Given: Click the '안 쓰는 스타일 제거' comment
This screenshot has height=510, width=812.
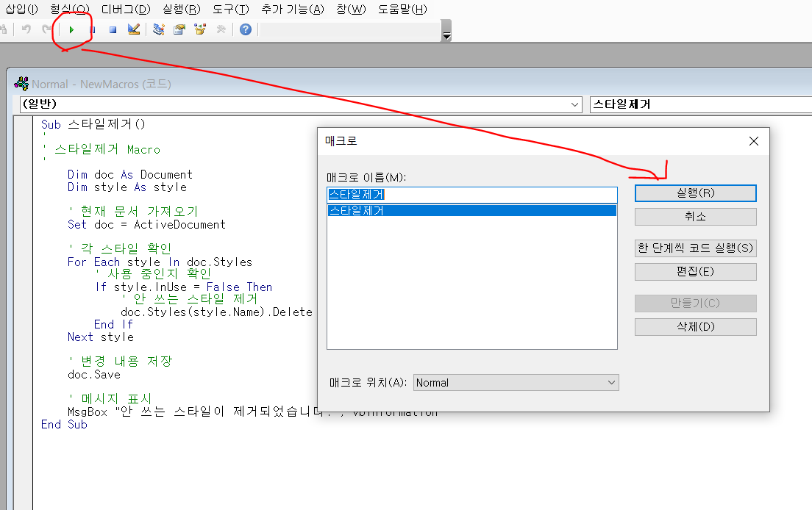Looking at the screenshot, I should pyautogui.click(x=190, y=299).
